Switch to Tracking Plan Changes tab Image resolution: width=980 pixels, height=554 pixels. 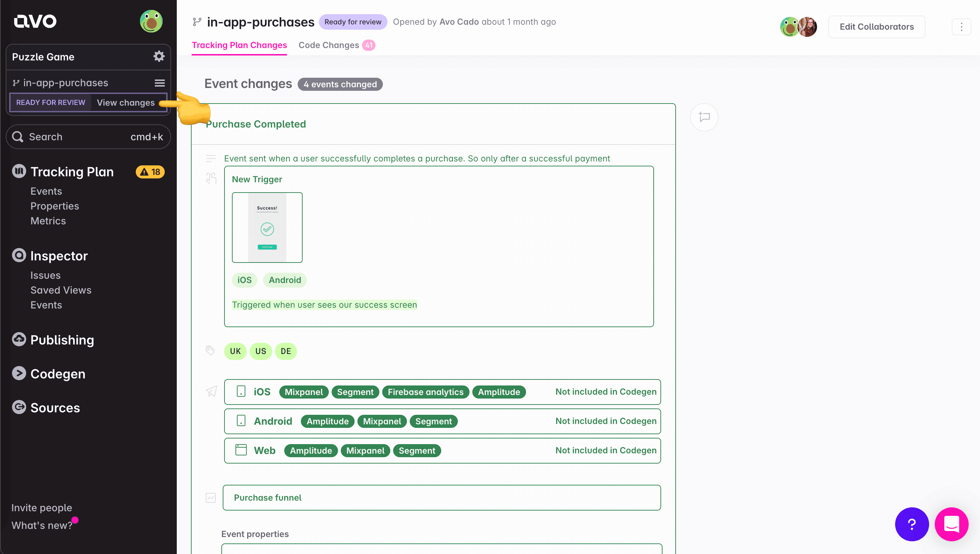click(239, 45)
